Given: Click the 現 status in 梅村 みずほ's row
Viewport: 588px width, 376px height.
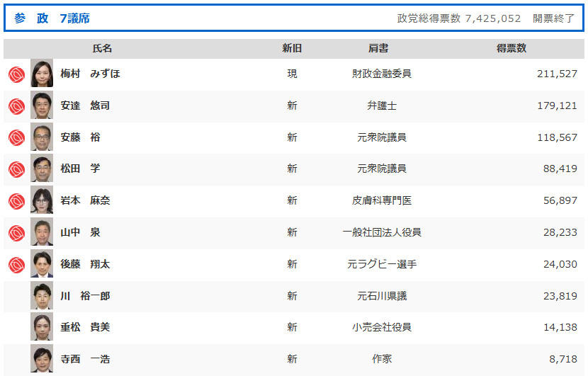Looking at the screenshot, I should coord(292,74).
